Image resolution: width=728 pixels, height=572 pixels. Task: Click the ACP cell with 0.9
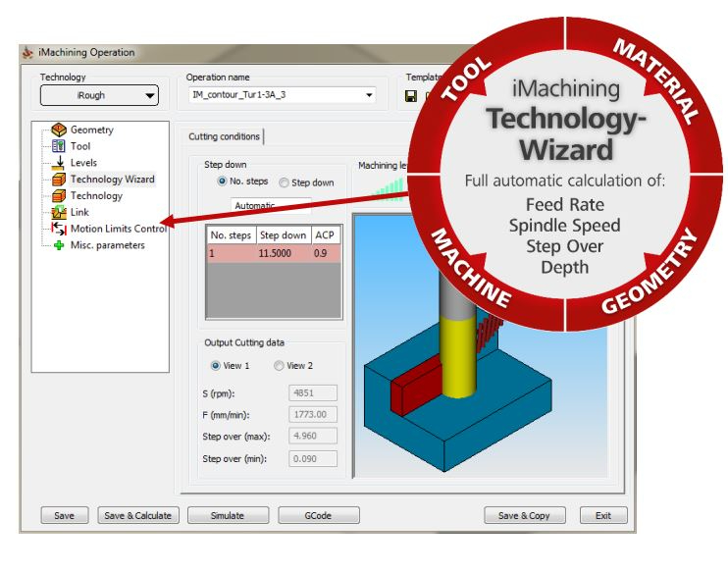[x=326, y=253]
